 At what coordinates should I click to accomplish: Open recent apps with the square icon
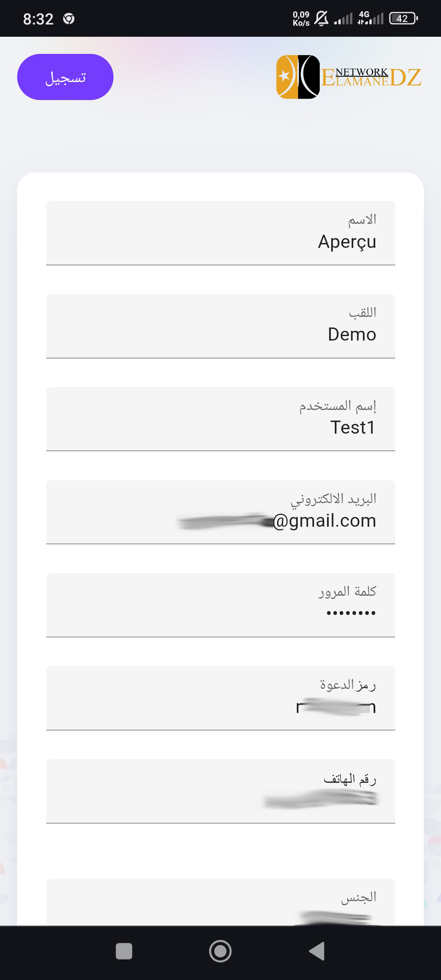tap(124, 951)
